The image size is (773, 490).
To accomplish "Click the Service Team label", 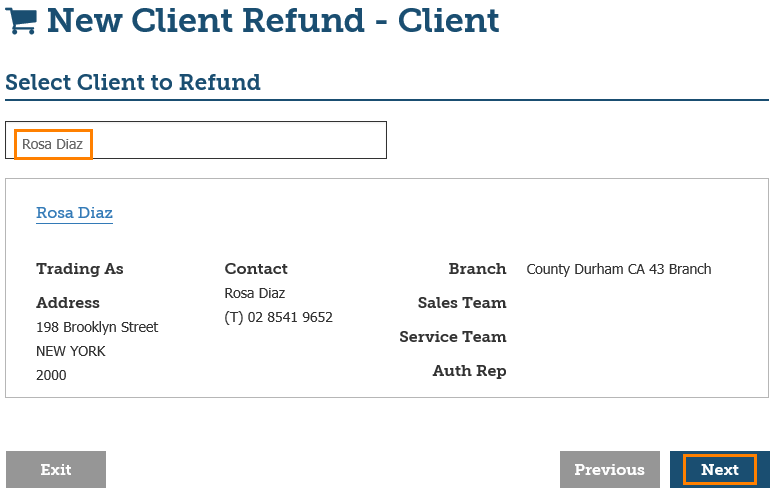I will pos(453,337).
